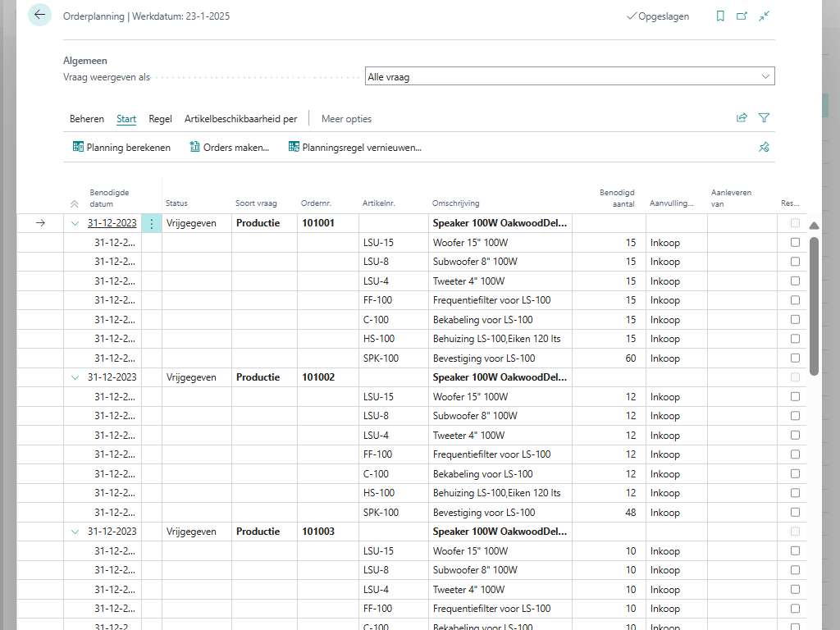Click the collapse page arrows icon
The image size is (840, 630).
coord(764,16)
